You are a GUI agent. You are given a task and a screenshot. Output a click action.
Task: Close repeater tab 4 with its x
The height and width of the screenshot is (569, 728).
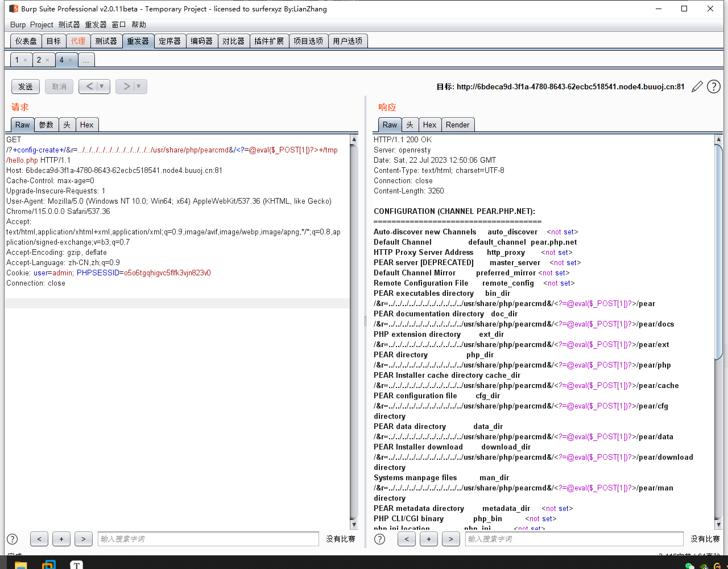pos(70,60)
